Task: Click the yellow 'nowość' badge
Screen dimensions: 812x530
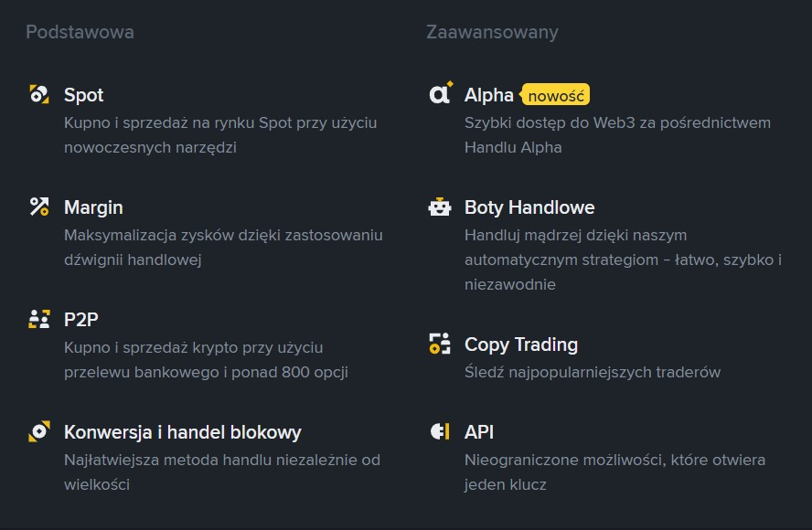Action: coord(557,95)
